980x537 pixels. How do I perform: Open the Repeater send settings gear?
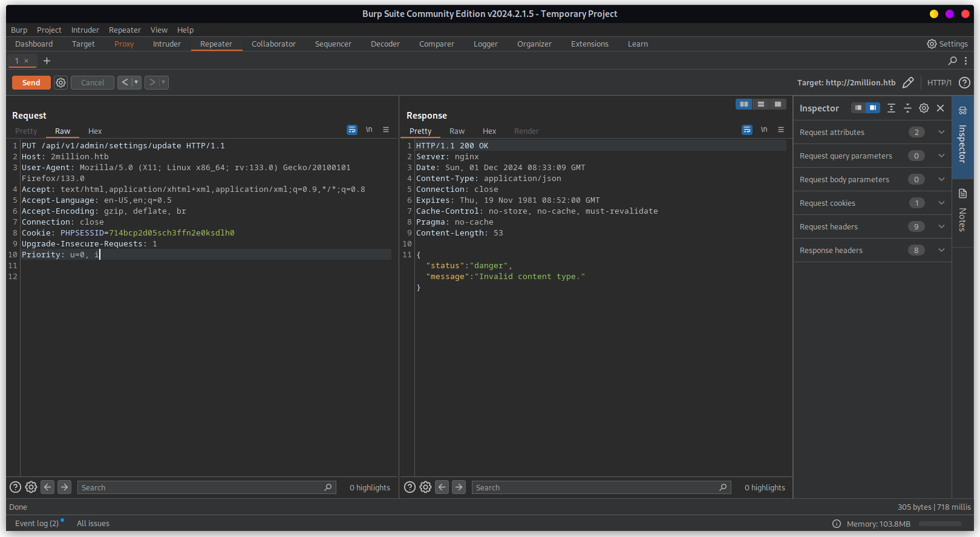(x=60, y=82)
